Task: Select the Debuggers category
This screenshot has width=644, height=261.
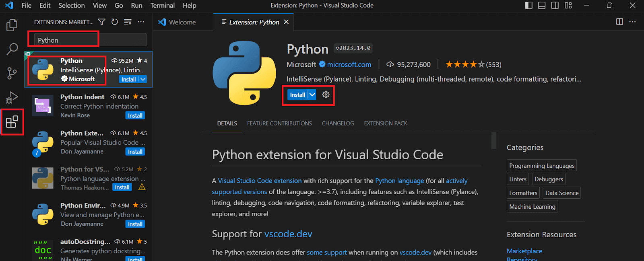Action: click(x=549, y=179)
